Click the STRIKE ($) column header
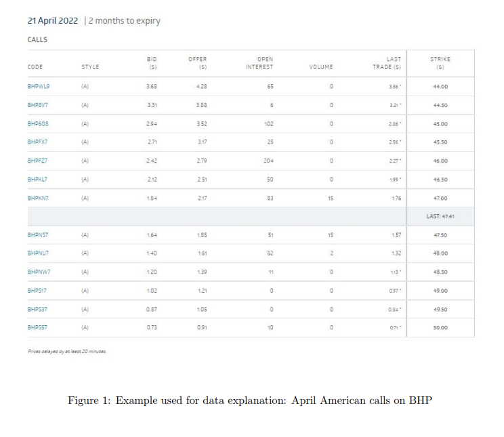This screenshot has width=504, height=437. 440,63
